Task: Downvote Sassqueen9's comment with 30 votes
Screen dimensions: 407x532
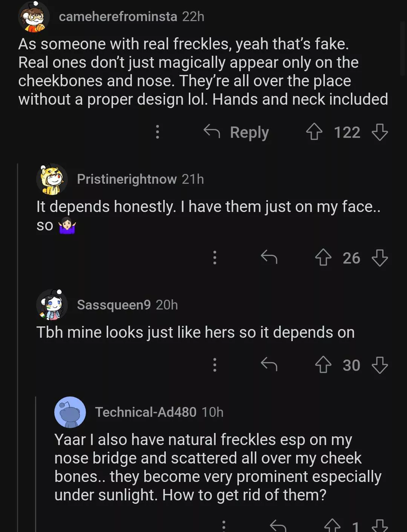Action: (379, 365)
